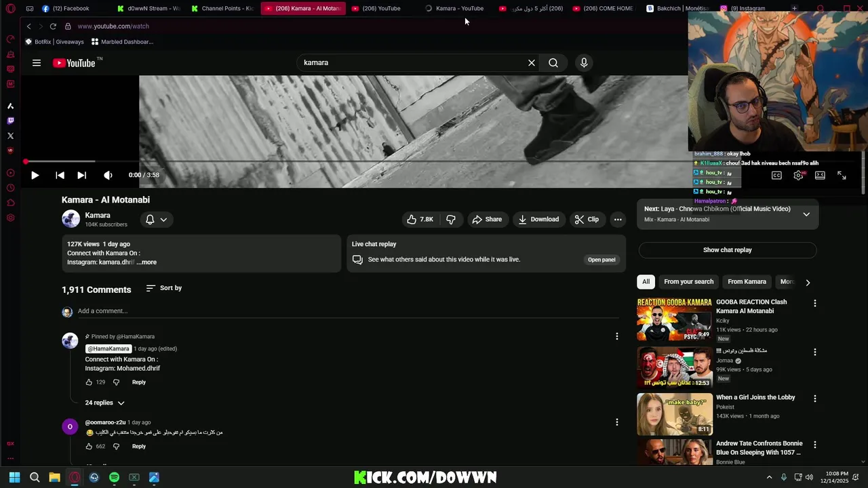868x488 pixels.
Task: Show more filter chips with the arrow
Action: (x=807, y=282)
